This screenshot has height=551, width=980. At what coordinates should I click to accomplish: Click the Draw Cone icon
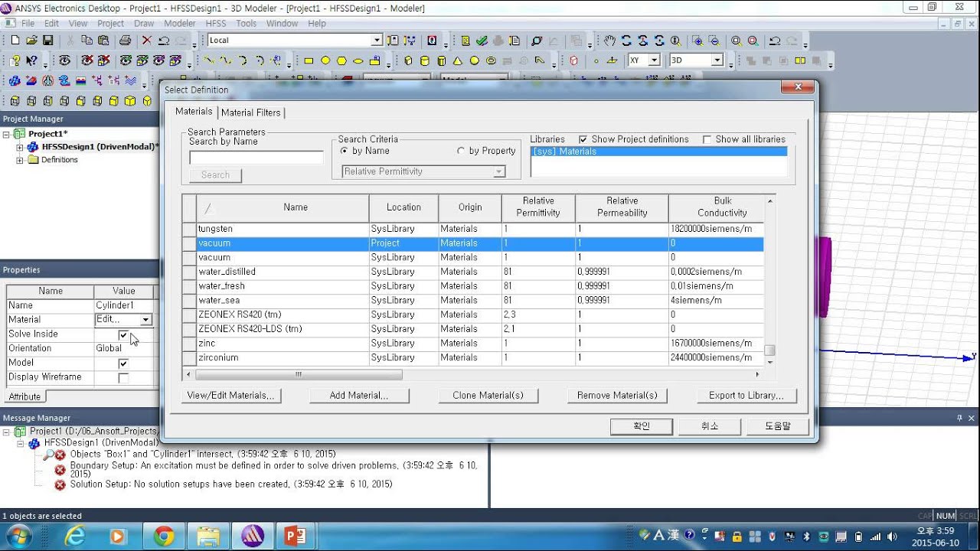coord(458,60)
